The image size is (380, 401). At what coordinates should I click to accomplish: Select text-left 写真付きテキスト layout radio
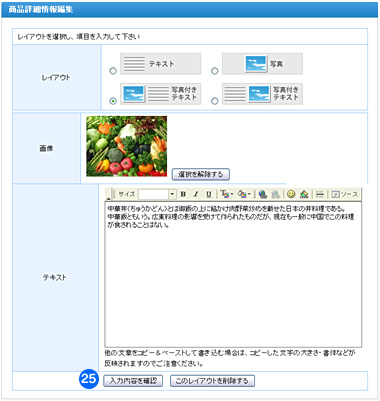(215, 101)
